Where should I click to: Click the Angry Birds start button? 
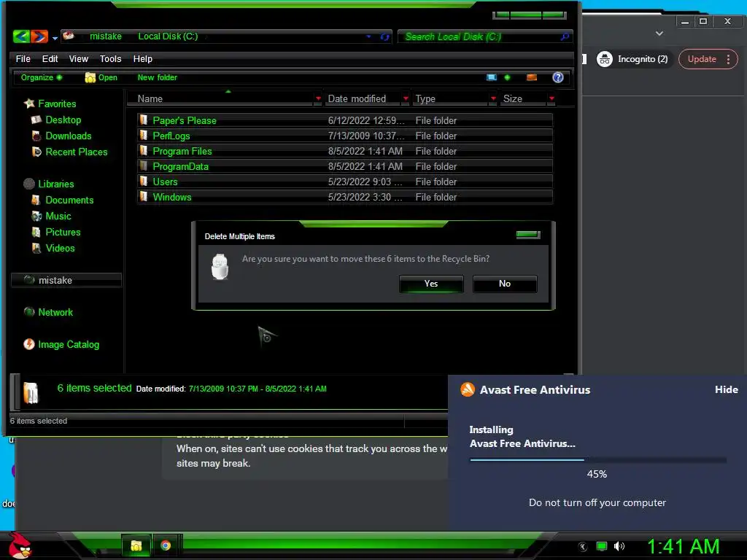20,545
